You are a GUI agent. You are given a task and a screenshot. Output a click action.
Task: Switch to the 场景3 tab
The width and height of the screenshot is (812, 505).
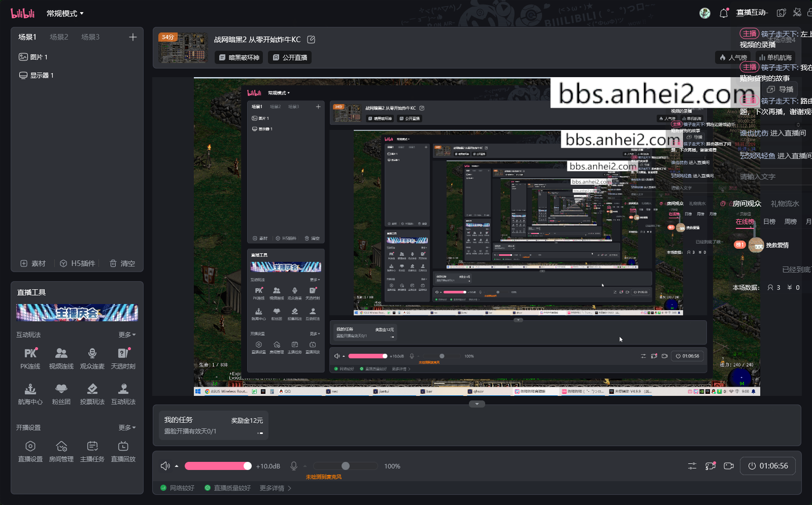[90, 37]
